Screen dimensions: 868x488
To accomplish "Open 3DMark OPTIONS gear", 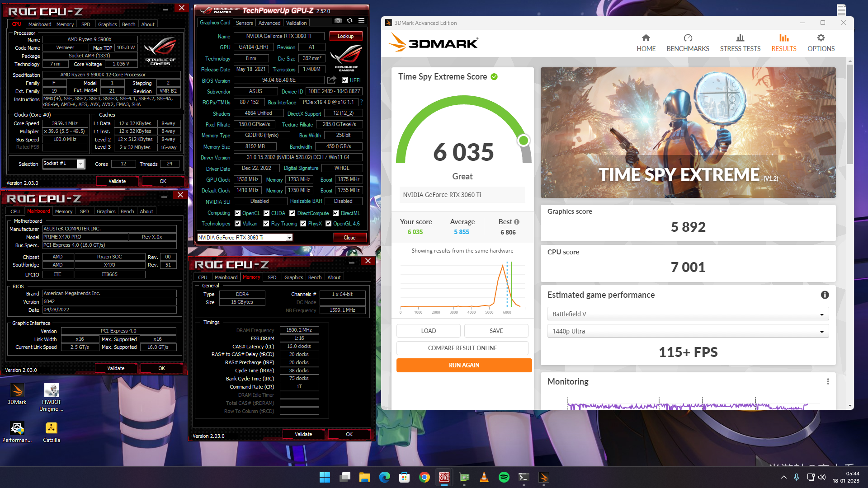I will (x=821, y=43).
